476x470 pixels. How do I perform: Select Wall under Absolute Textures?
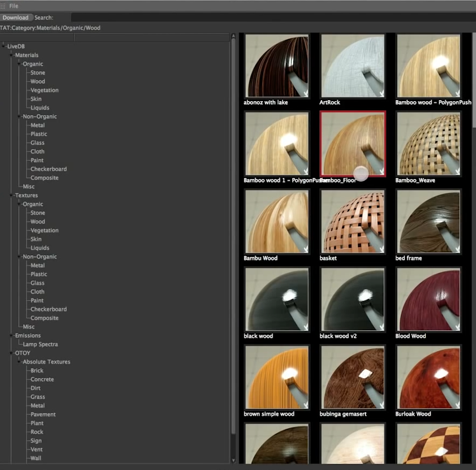(36, 458)
